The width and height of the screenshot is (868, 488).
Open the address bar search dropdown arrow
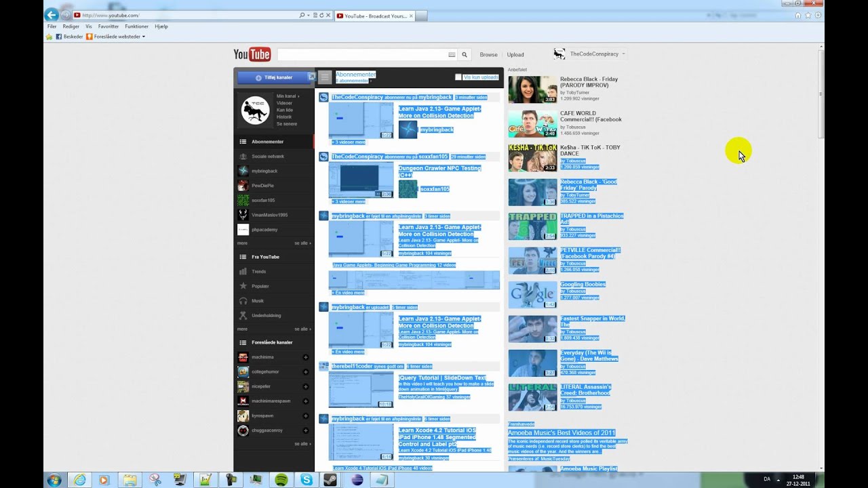[309, 15]
